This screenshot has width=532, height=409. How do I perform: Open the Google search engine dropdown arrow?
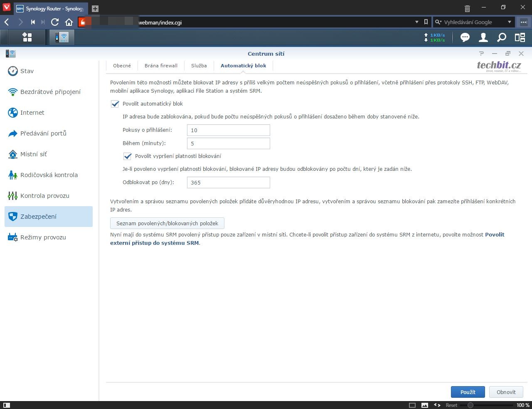[509, 22]
